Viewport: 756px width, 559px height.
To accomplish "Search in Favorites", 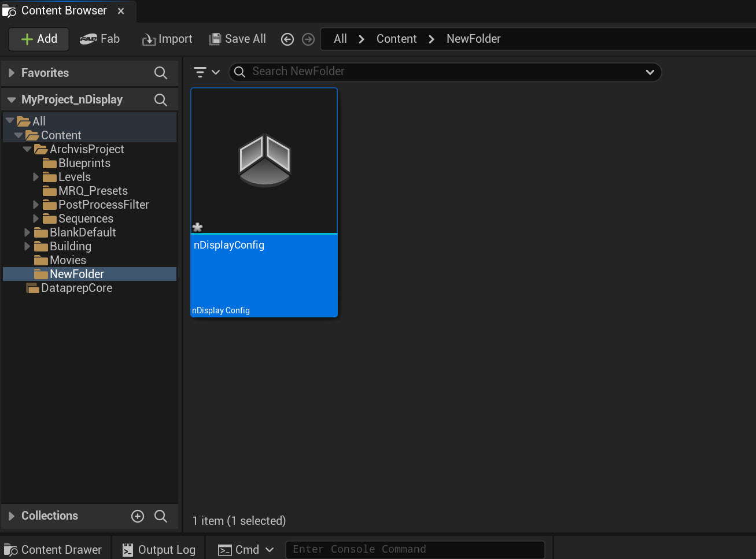I will (161, 73).
